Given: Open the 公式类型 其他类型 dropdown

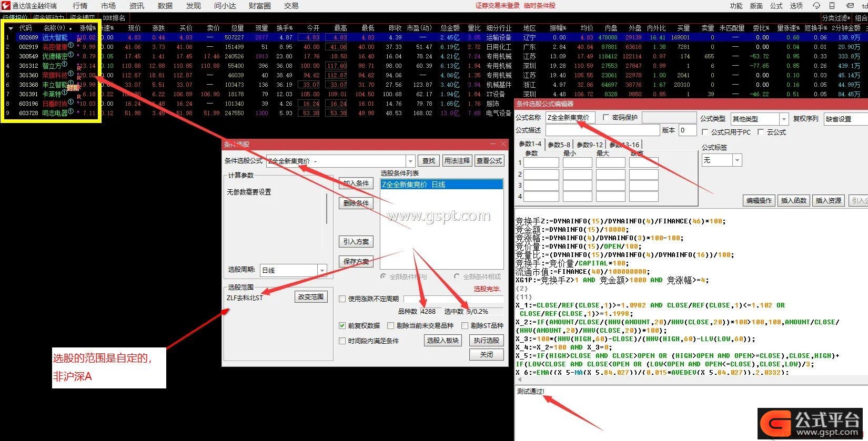Looking at the screenshot, I should coord(784,119).
